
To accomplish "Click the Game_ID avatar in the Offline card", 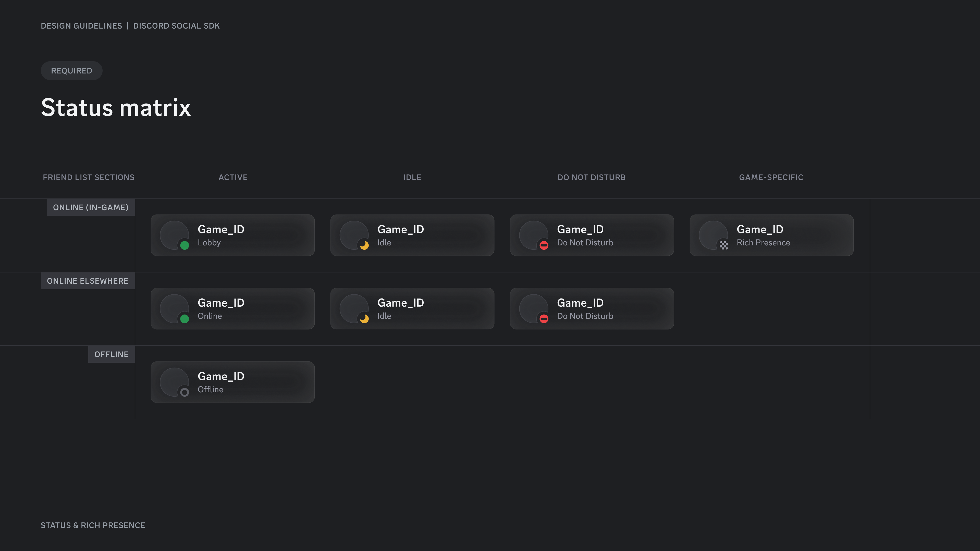I will point(175,382).
